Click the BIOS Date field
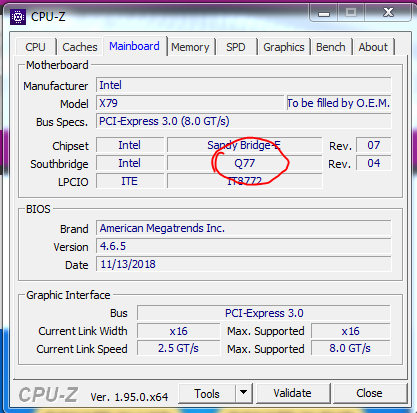Screen dimensions: 417x413 pos(244,264)
